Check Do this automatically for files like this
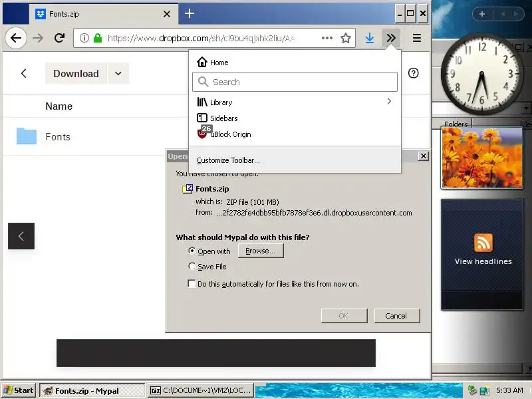The height and width of the screenshot is (399, 532). 192,284
